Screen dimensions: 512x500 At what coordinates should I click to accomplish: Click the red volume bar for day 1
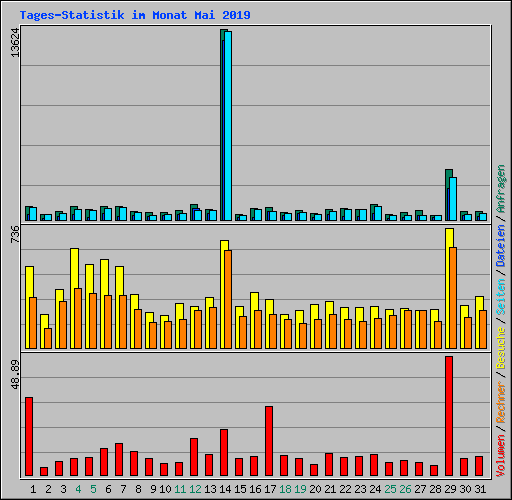click(x=29, y=436)
